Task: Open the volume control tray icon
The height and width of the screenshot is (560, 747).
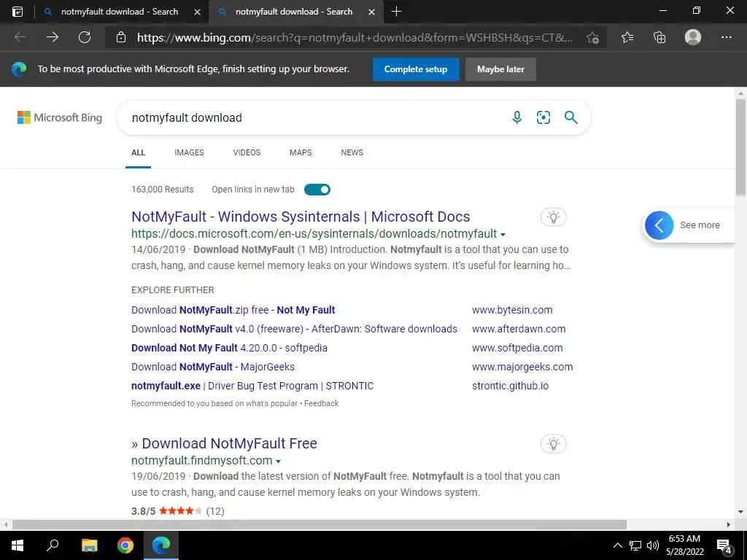Action: pyautogui.click(x=653, y=545)
